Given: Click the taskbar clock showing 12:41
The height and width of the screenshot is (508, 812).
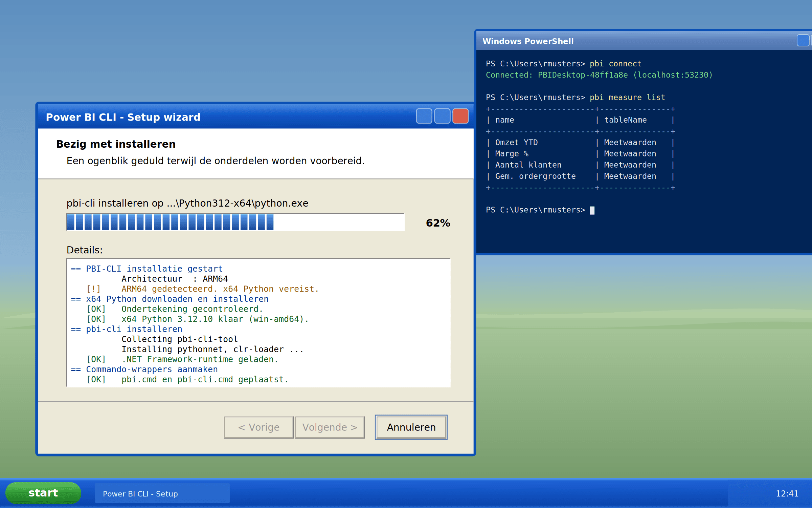Looking at the screenshot, I should pyautogui.click(x=787, y=493).
